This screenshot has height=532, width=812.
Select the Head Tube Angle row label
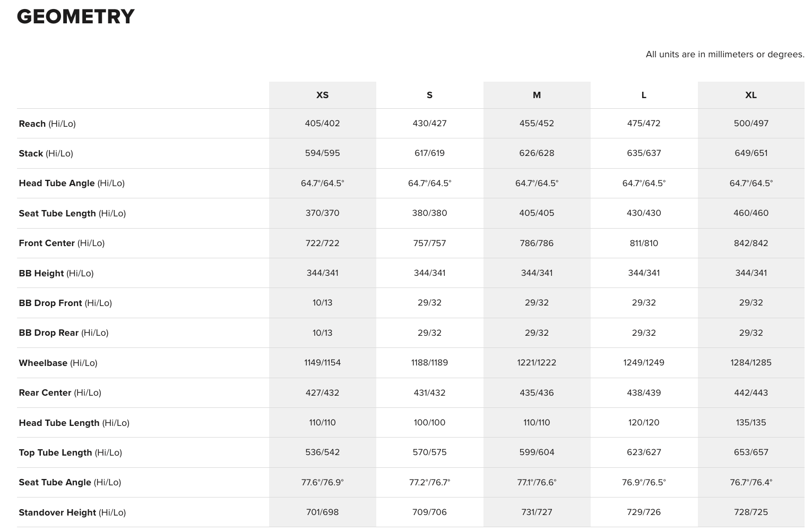[x=72, y=183]
